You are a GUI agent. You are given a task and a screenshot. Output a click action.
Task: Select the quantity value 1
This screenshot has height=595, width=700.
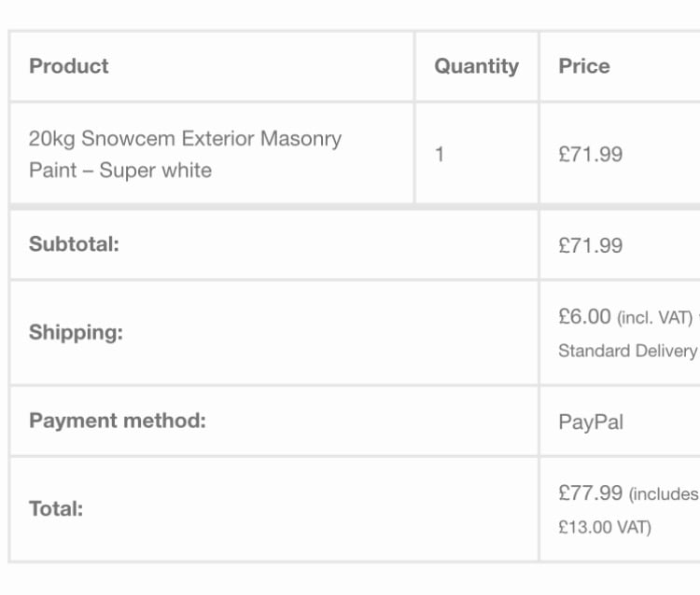pyautogui.click(x=440, y=154)
